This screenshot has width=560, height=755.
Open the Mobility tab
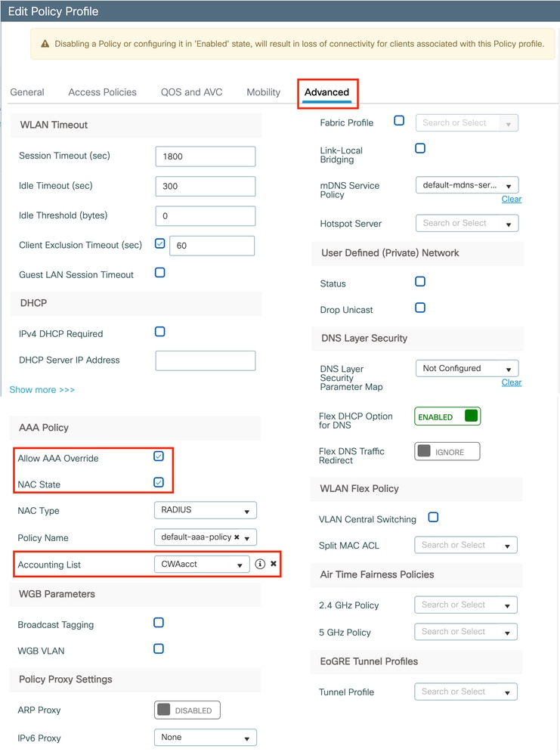[263, 92]
